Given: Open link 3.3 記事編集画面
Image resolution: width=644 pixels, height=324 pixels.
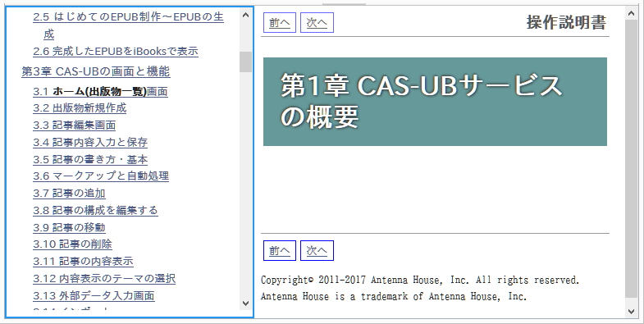Looking at the screenshot, I should 75,125.
